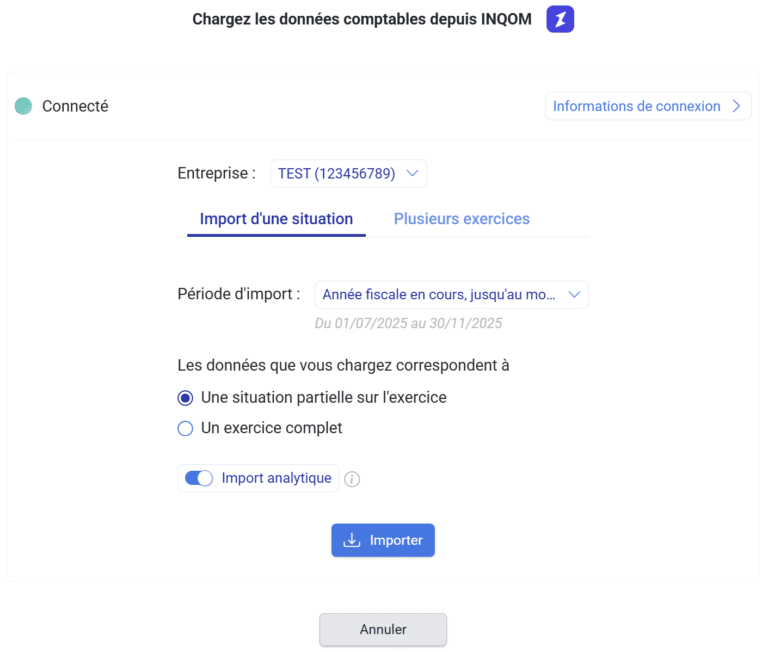Screen dimensions: 768x652
Task: Switch to the "Plusieurs exercices" tab
Action: (461, 219)
